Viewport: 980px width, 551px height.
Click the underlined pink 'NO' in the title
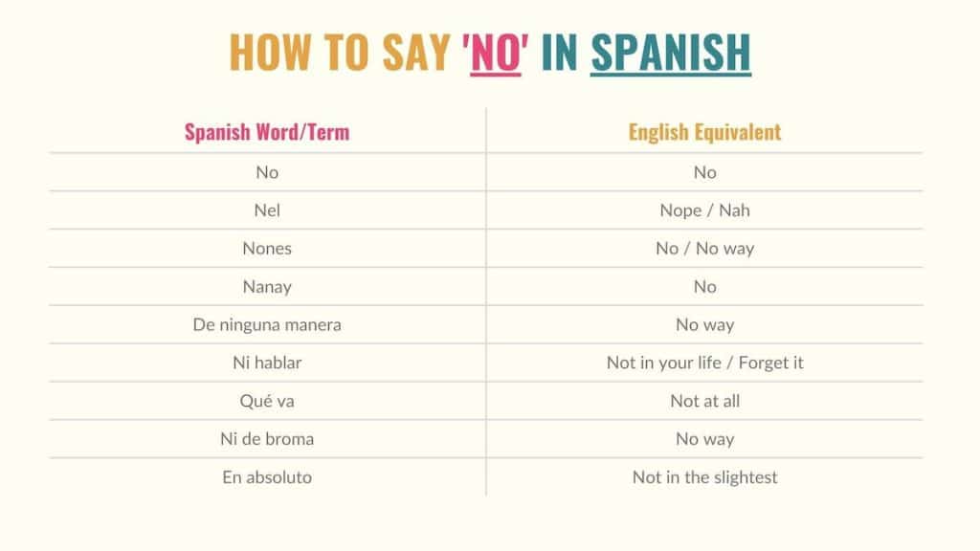click(496, 54)
